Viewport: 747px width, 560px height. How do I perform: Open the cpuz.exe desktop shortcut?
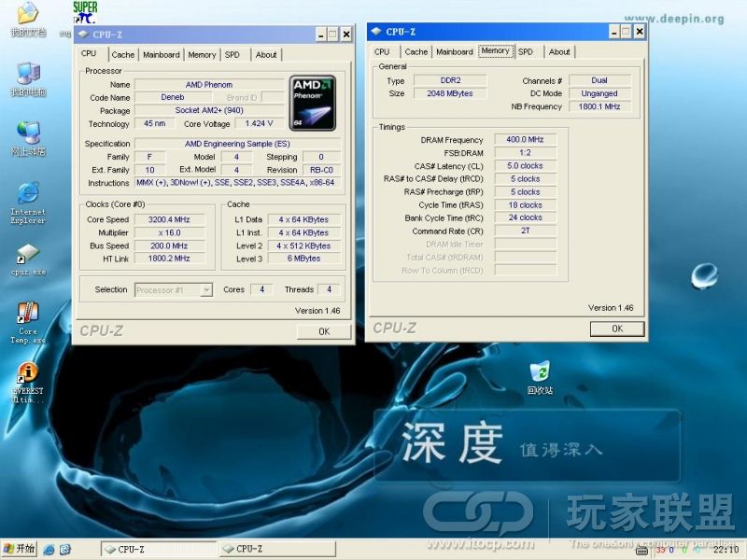pos(28,260)
